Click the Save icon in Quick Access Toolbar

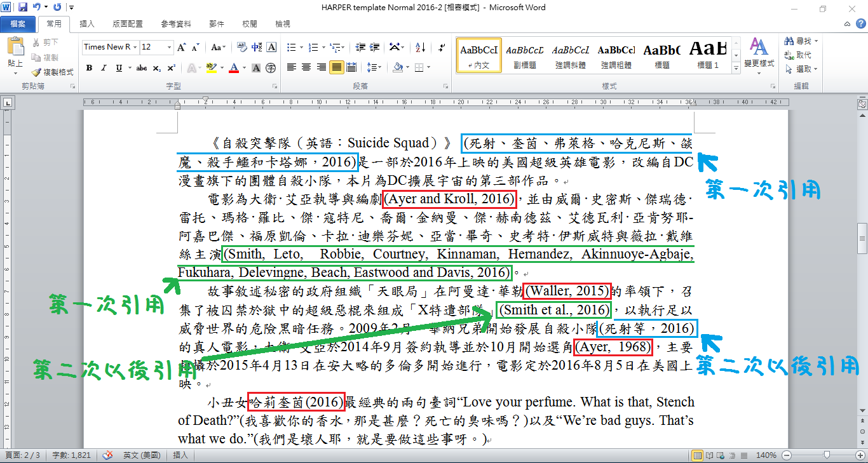tap(23, 8)
